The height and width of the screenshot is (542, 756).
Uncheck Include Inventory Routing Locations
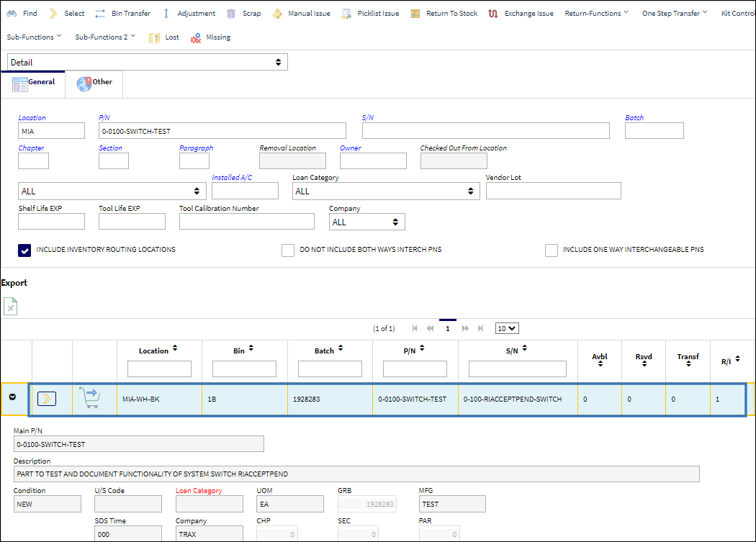point(24,250)
